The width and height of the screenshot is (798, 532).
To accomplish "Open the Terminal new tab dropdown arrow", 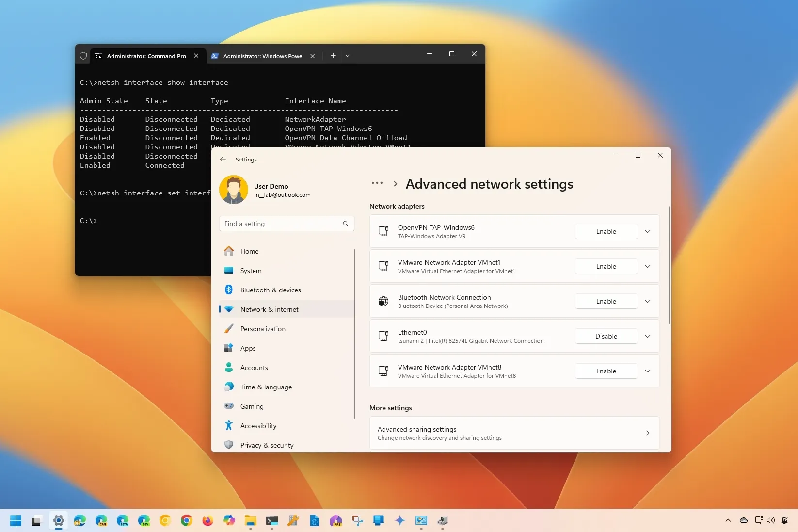I will 348,56.
